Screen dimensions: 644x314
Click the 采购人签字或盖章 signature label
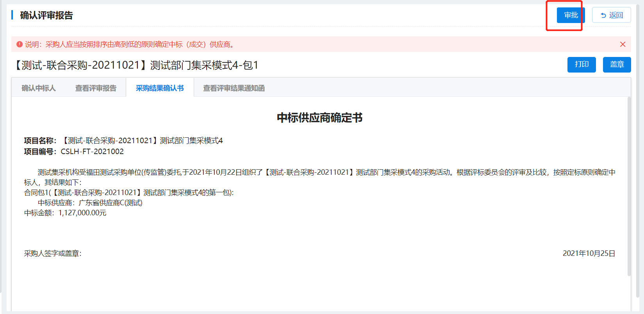[53, 254]
